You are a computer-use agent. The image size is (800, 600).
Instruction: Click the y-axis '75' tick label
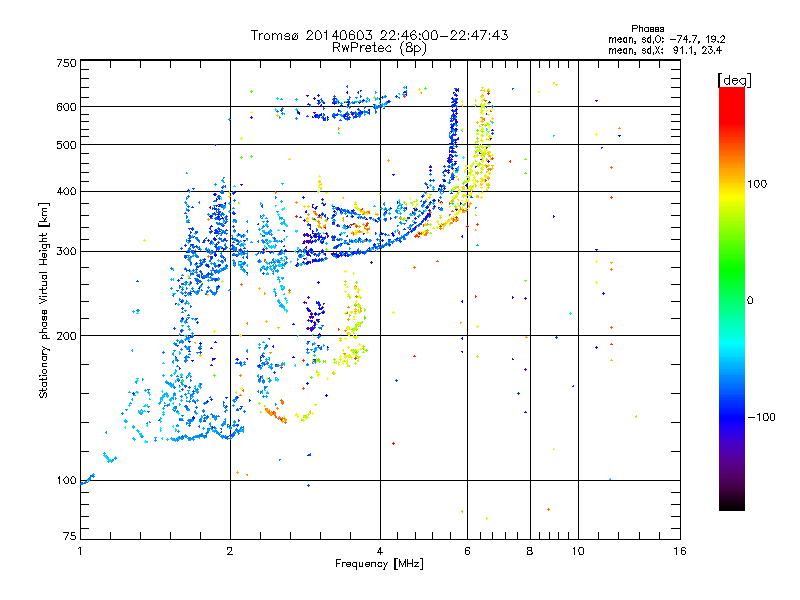70,536
